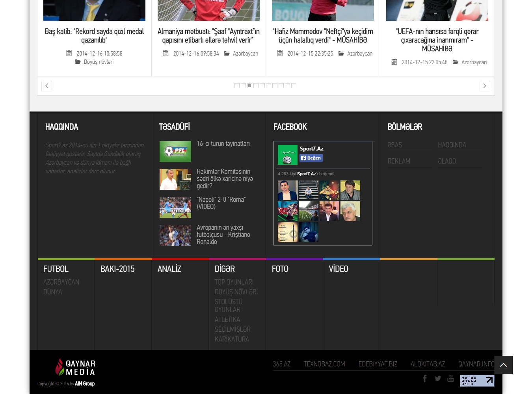The height and width of the screenshot is (394, 532).
Task: Open the Facebook icon in footer
Action: pos(425,379)
